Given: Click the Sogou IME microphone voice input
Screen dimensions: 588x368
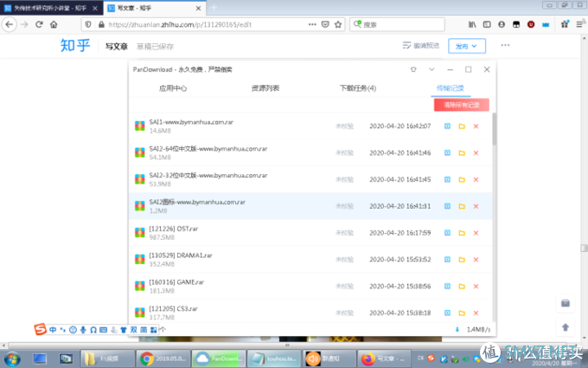Looking at the screenshot, I should (x=83, y=330).
